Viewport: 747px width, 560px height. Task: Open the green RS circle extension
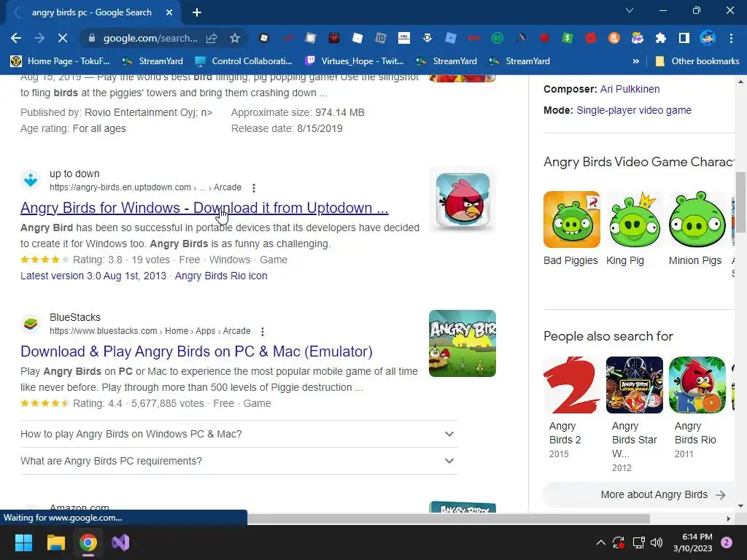pyautogui.click(x=497, y=38)
